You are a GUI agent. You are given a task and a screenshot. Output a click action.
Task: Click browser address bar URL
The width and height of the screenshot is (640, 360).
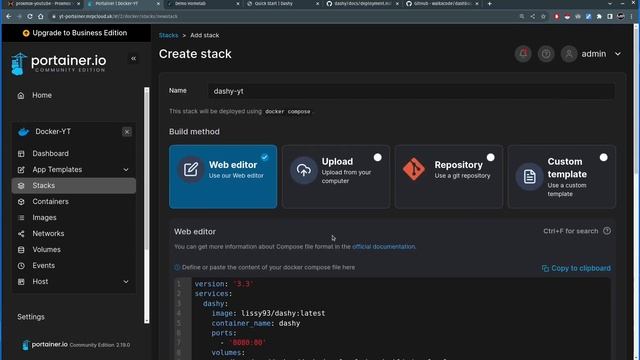pos(118,16)
